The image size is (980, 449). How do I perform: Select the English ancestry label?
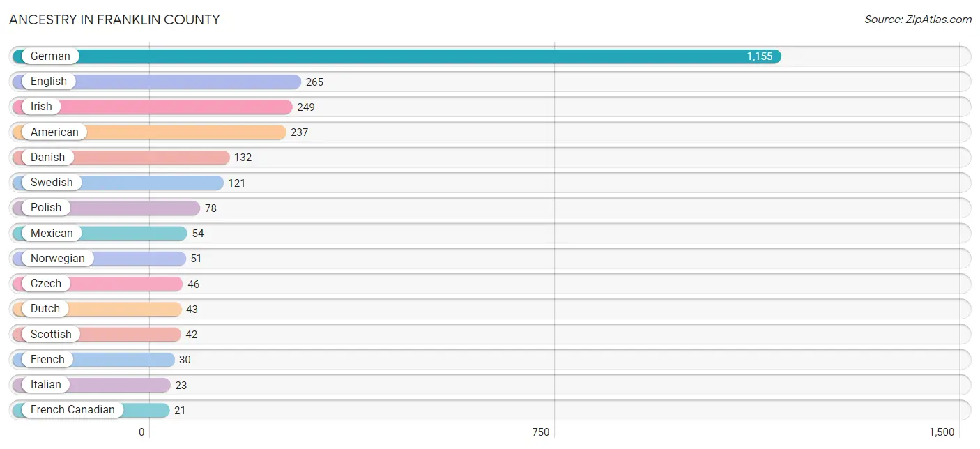[49, 82]
